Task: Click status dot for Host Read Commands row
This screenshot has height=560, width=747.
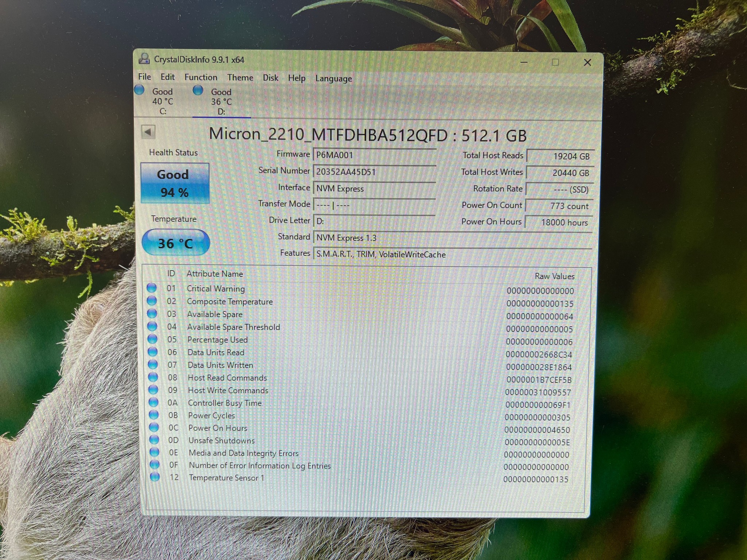Action: click(x=153, y=377)
